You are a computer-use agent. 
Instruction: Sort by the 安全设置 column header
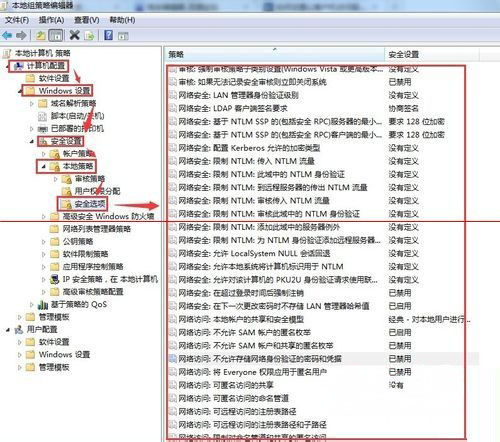[432, 54]
